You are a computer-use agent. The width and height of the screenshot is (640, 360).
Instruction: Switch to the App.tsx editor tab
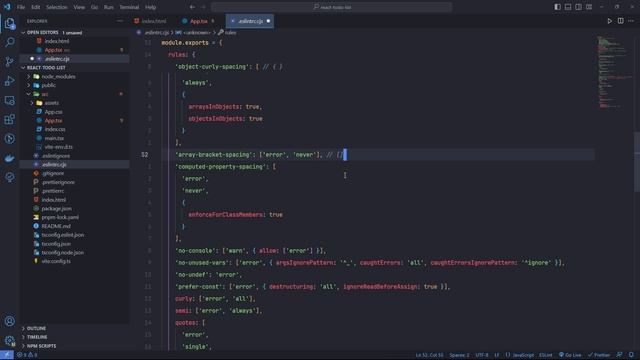pyautogui.click(x=199, y=21)
